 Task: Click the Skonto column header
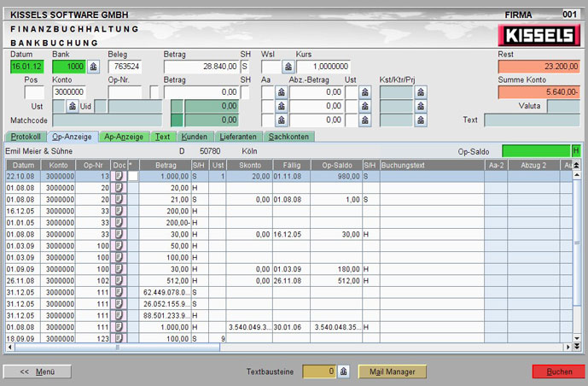250,165
